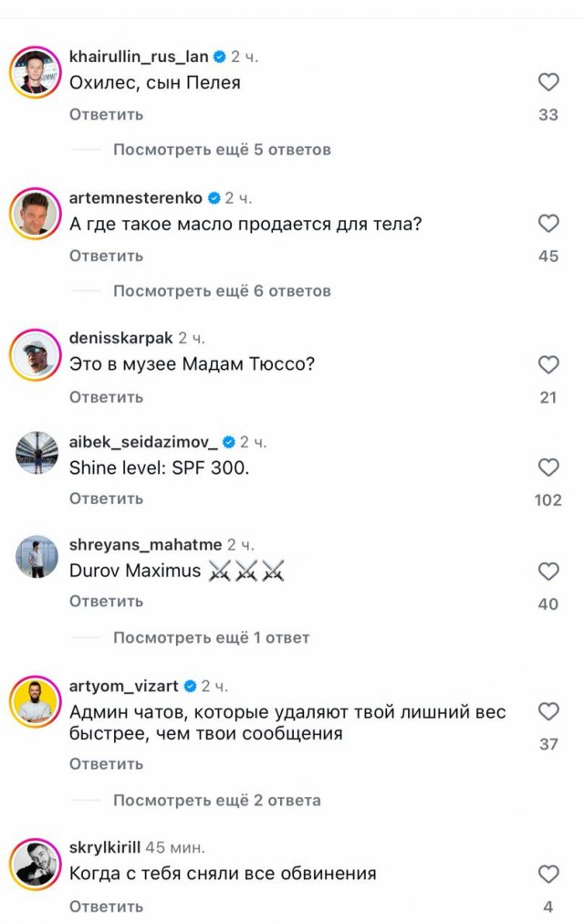Image resolution: width=584 pixels, height=924 pixels.
Task: Like the 'Durov Maximus' comment
Action: click(548, 571)
